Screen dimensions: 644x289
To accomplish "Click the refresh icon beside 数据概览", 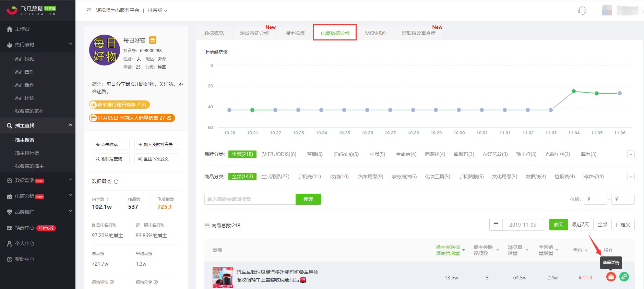I will pos(116,182).
